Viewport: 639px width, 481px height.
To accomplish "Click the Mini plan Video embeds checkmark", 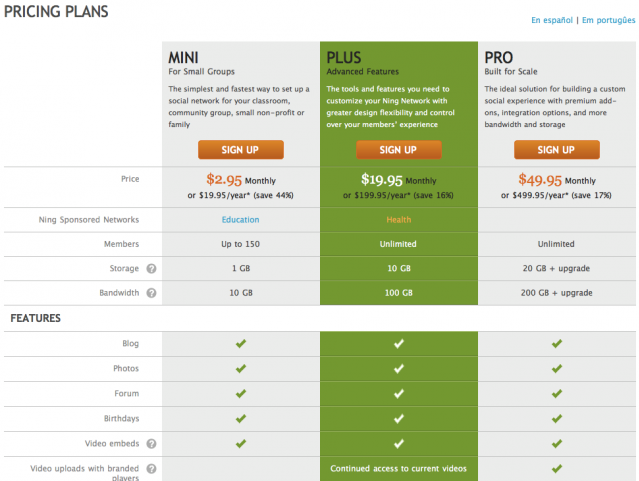I will (x=241, y=443).
